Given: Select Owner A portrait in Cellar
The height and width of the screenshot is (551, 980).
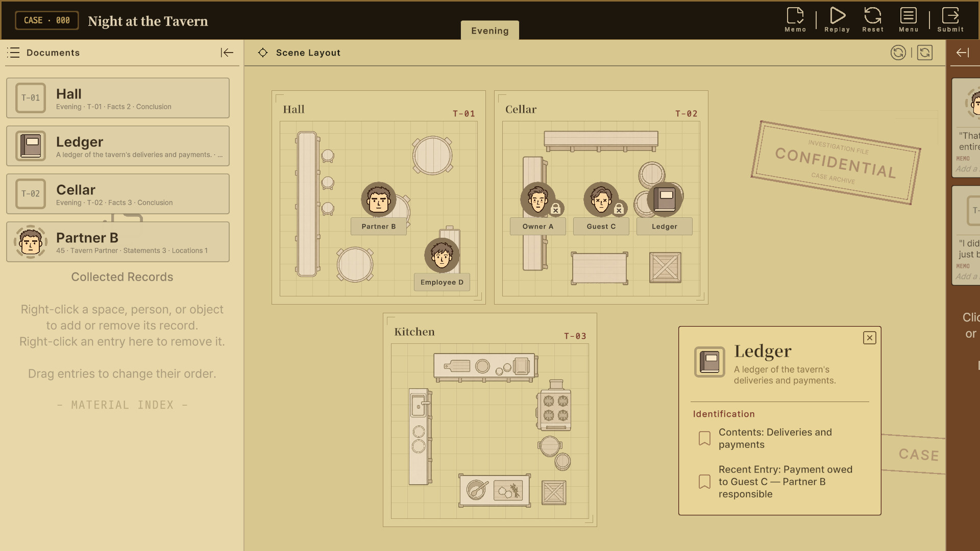Looking at the screenshot, I should (538, 199).
